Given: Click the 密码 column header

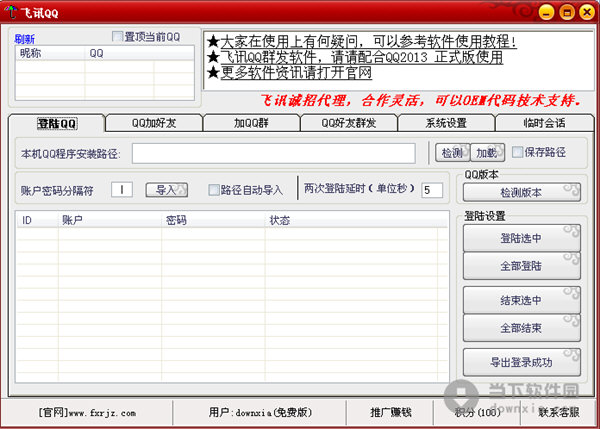Looking at the screenshot, I should 213,220.
